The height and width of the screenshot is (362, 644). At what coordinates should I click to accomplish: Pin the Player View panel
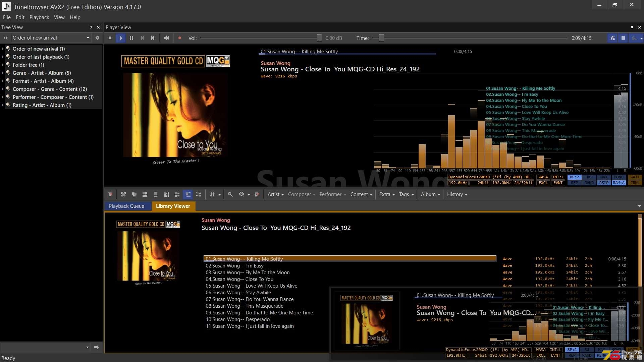pos(632,27)
